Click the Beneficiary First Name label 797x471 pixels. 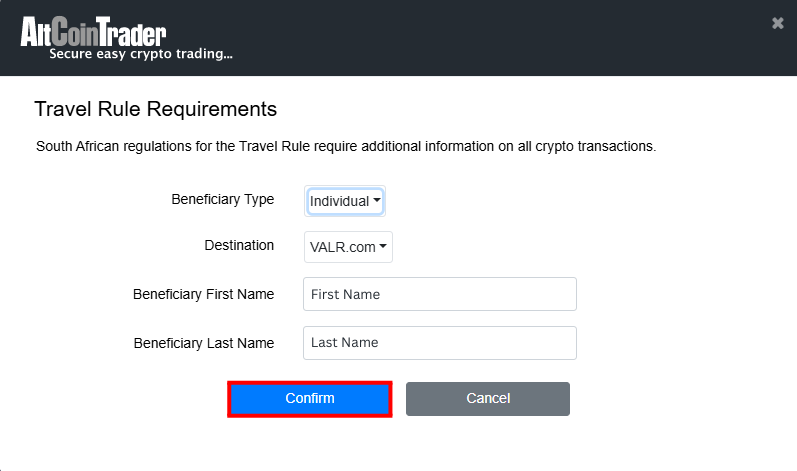tap(203, 294)
